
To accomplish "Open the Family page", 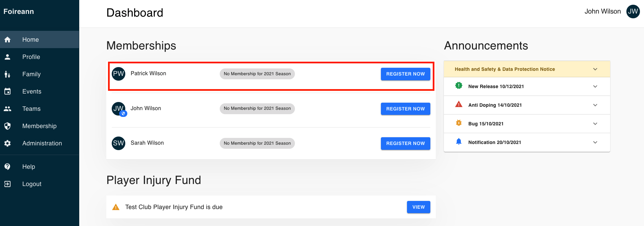I will tap(40, 74).
